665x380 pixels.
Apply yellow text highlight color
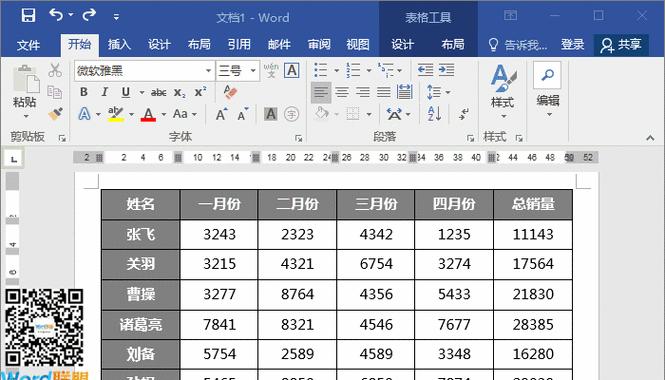115,114
